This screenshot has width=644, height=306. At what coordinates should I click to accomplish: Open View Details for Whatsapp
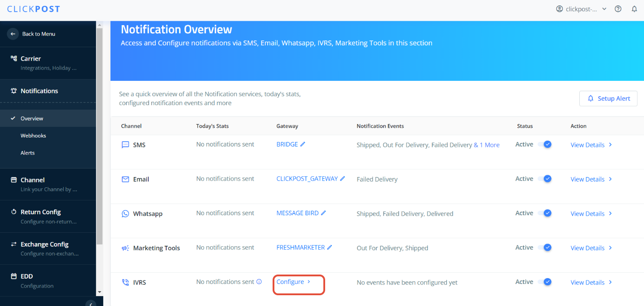pos(587,213)
